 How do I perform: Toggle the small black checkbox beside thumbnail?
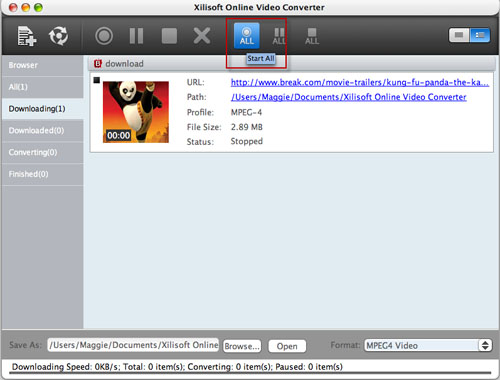tap(97, 80)
